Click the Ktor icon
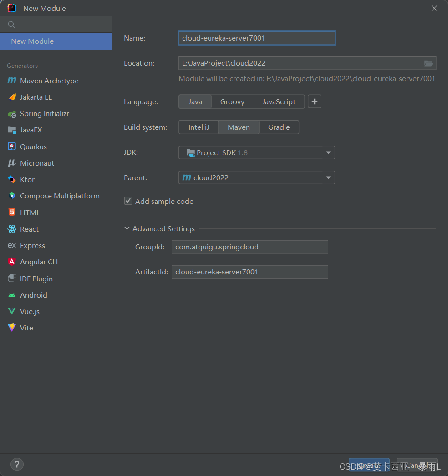 pos(12,179)
